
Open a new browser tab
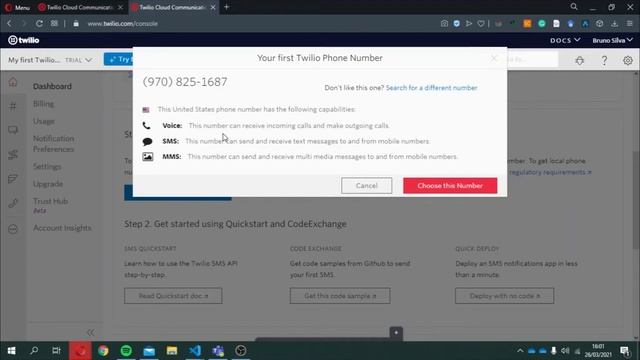(227, 7)
